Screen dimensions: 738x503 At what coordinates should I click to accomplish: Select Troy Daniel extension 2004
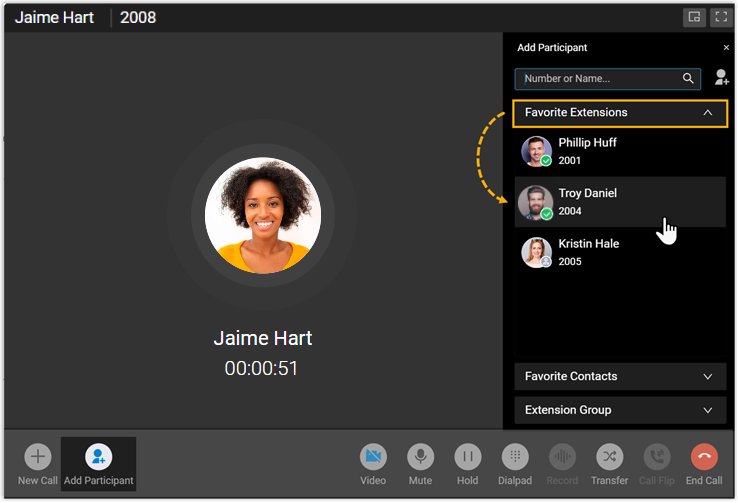point(620,202)
